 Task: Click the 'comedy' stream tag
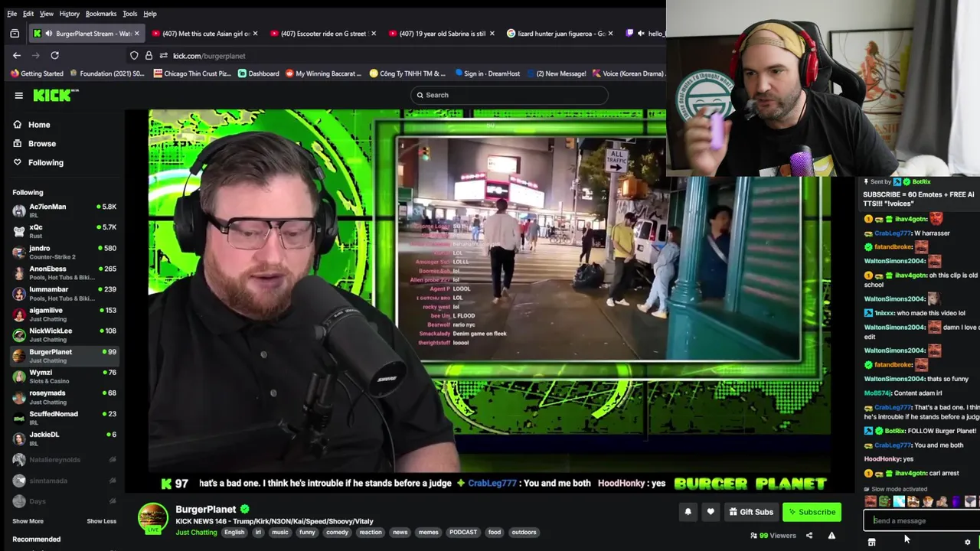pos(337,533)
